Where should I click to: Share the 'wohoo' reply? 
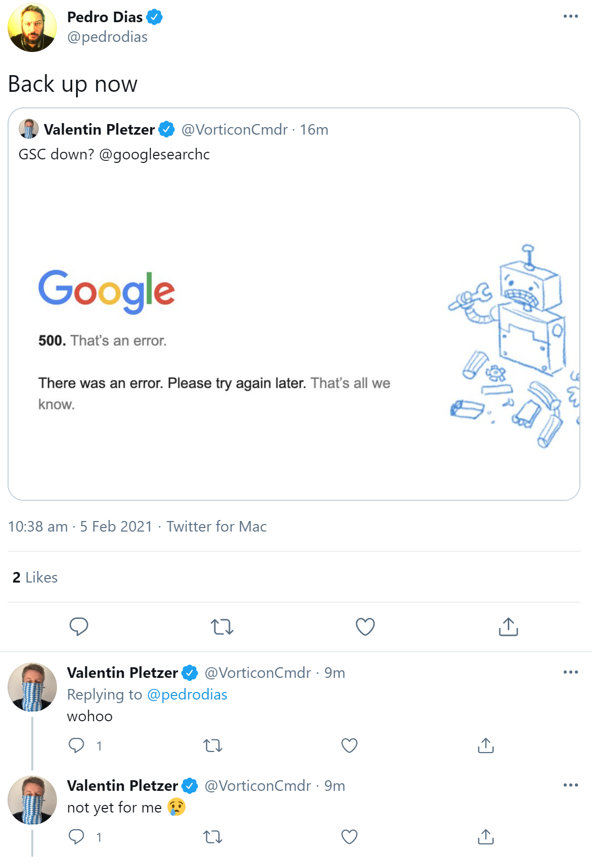(486, 745)
